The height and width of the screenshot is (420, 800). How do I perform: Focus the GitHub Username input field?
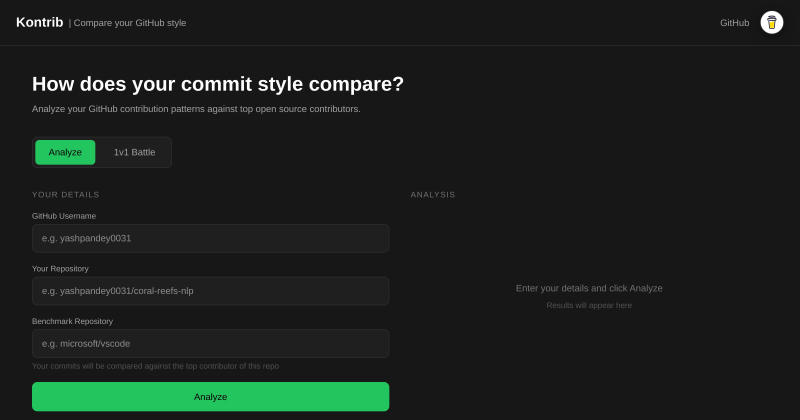pos(210,238)
